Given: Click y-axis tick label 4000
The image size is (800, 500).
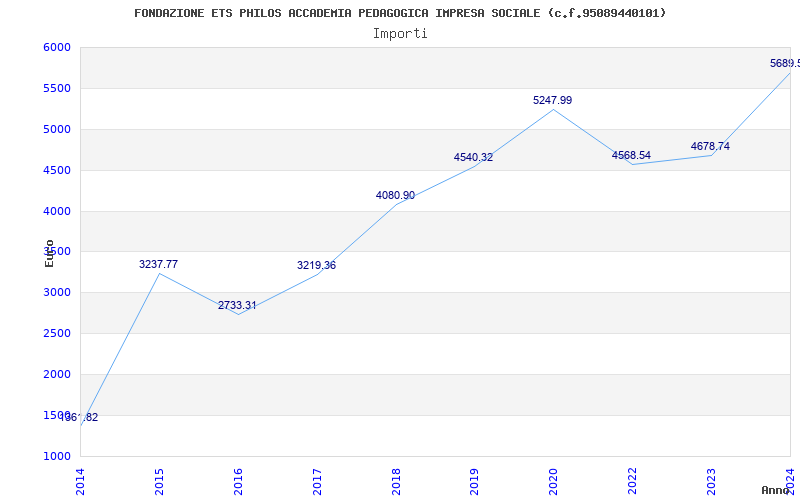Looking at the screenshot, I should coord(57,211).
